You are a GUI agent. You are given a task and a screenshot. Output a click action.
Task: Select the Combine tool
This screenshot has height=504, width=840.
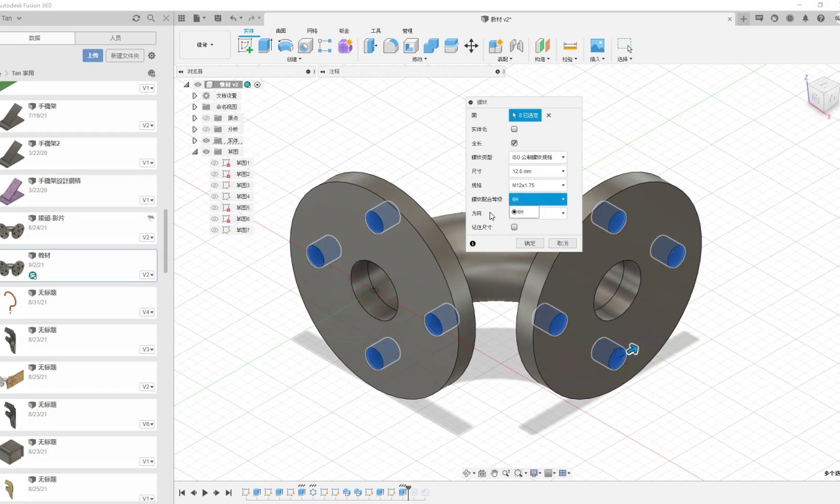(x=431, y=45)
